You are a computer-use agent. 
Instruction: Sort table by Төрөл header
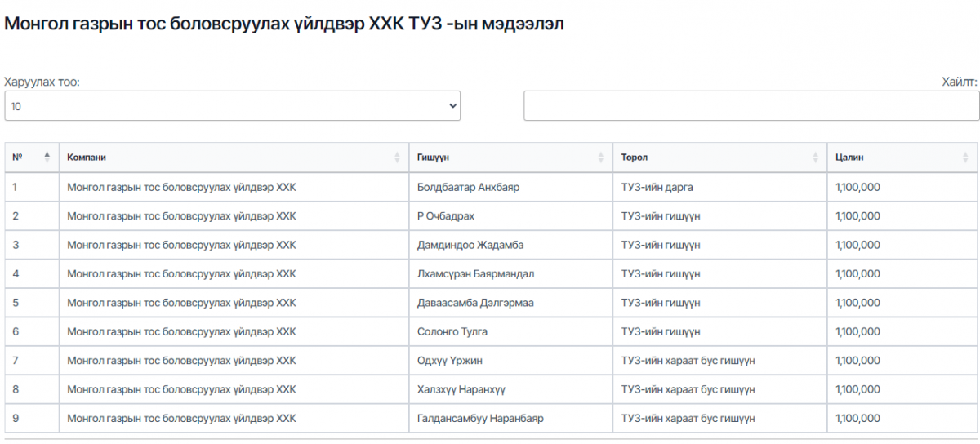[635, 158]
